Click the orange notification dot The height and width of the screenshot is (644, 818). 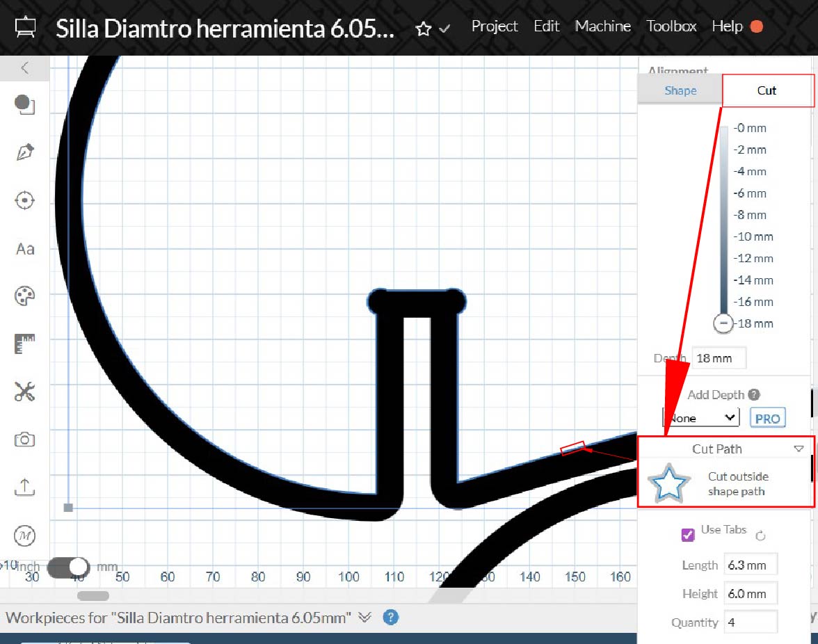pyautogui.click(x=757, y=26)
